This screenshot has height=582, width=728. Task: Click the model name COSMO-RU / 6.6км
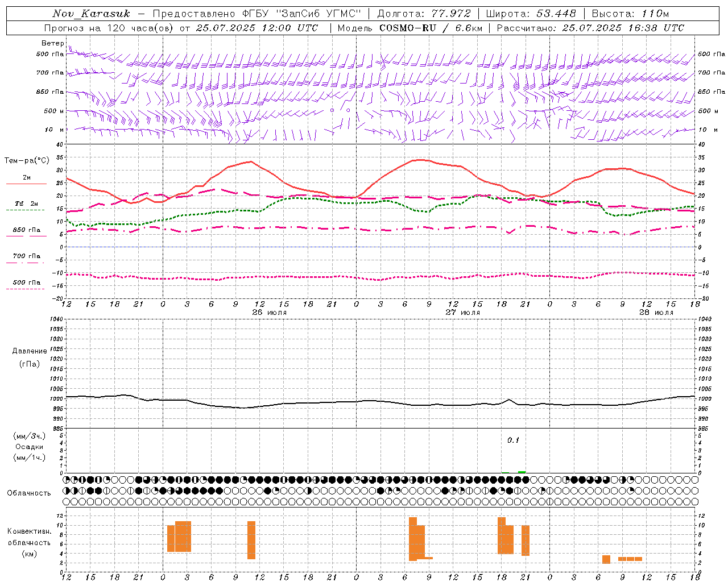(431, 28)
